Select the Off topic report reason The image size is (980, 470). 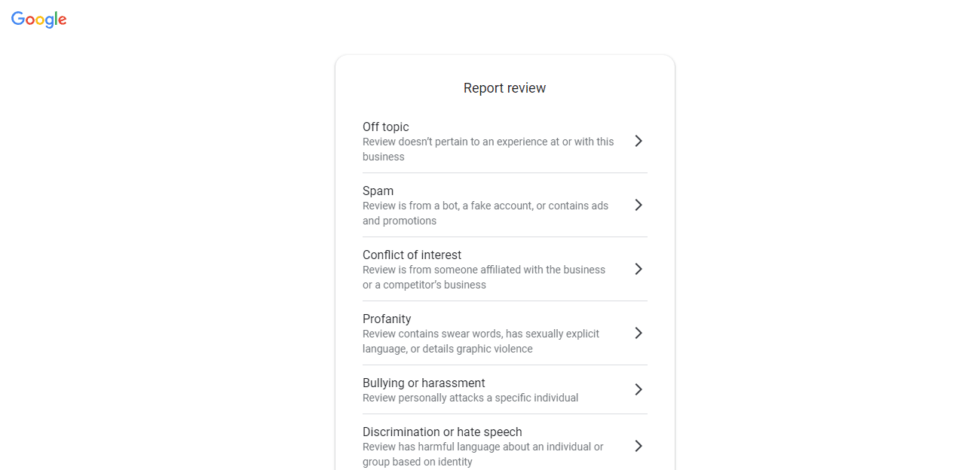click(x=386, y=127)
